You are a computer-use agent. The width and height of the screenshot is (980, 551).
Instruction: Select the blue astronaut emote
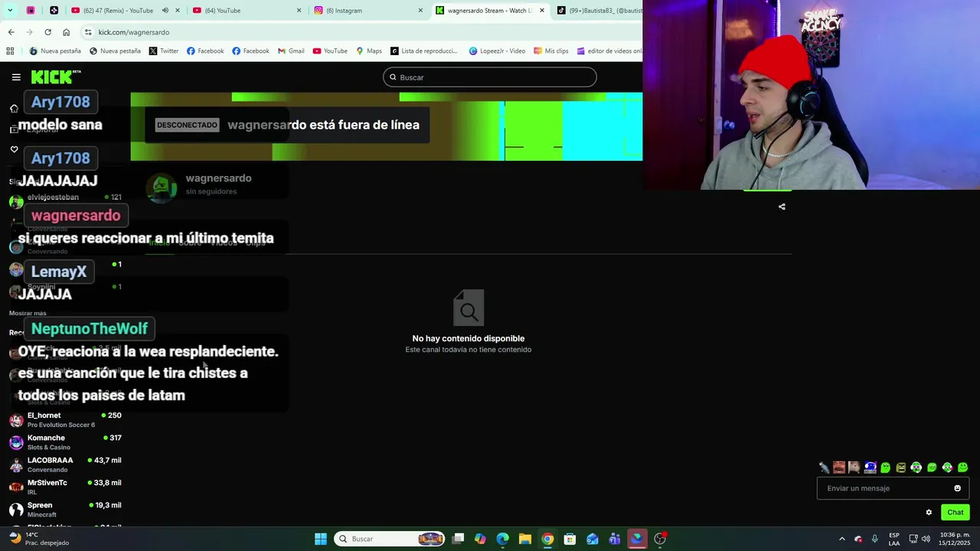pos(870,468)
